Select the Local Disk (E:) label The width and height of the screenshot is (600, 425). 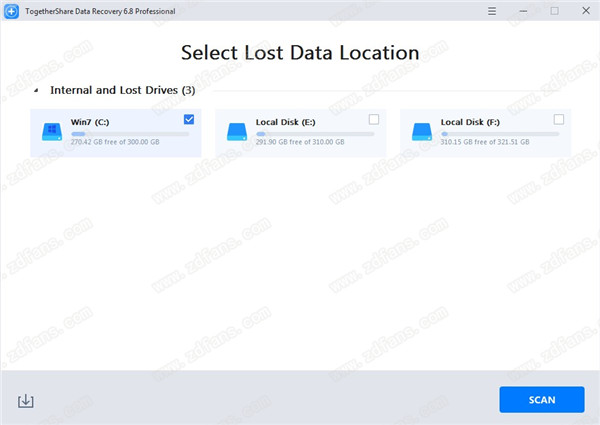point(285,122)
